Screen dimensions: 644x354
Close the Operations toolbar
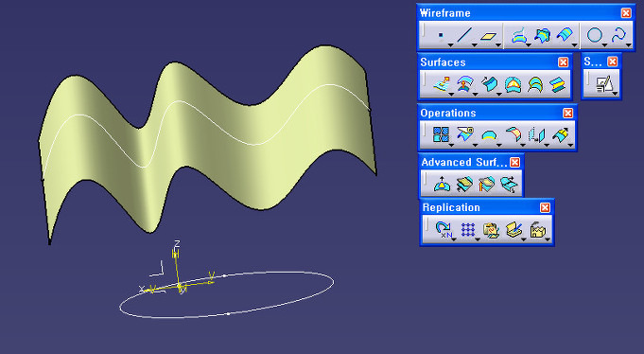point(568,113)
